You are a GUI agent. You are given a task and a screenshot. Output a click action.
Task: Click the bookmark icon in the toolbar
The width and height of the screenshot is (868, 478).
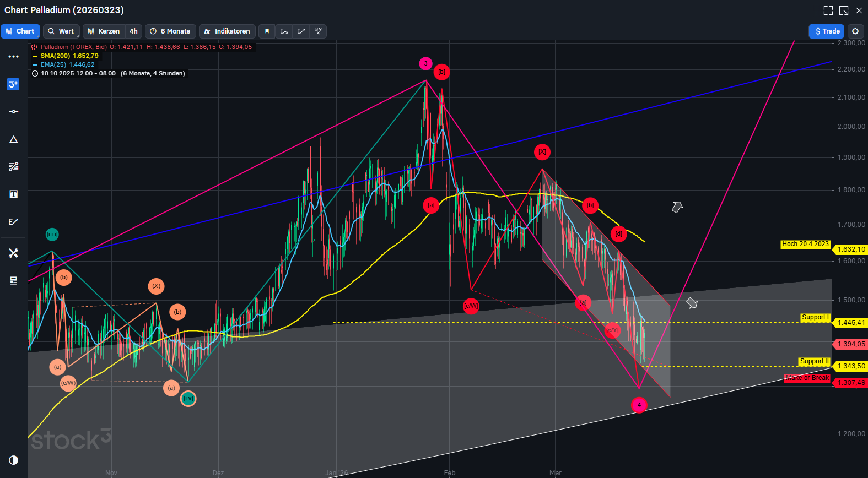[x=267, y=31]
